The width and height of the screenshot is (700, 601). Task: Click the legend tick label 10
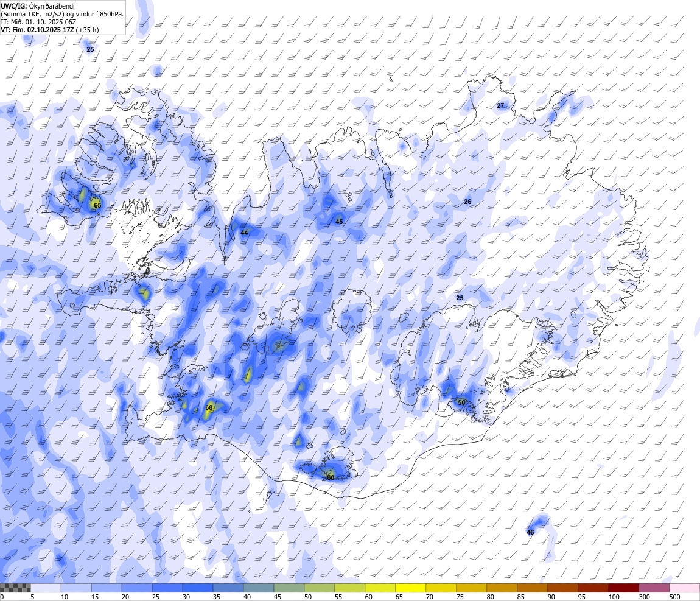click(x=65, y=597)
